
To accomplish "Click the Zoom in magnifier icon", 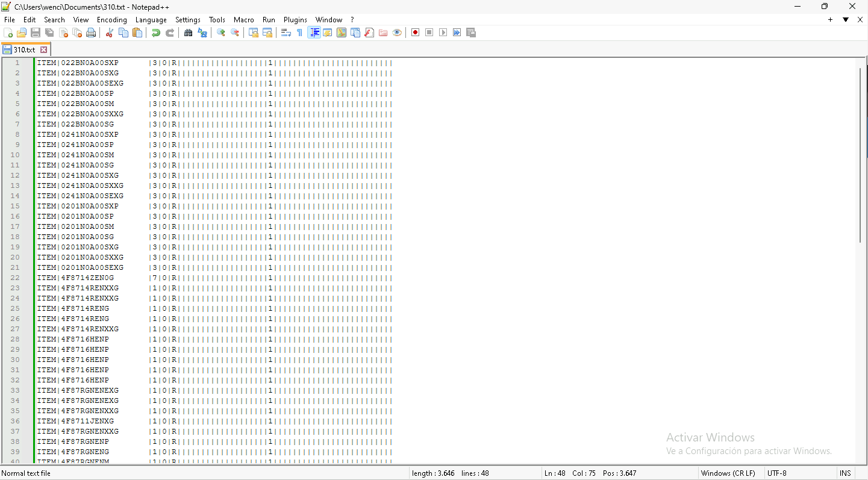I will (x=221, y=33).
